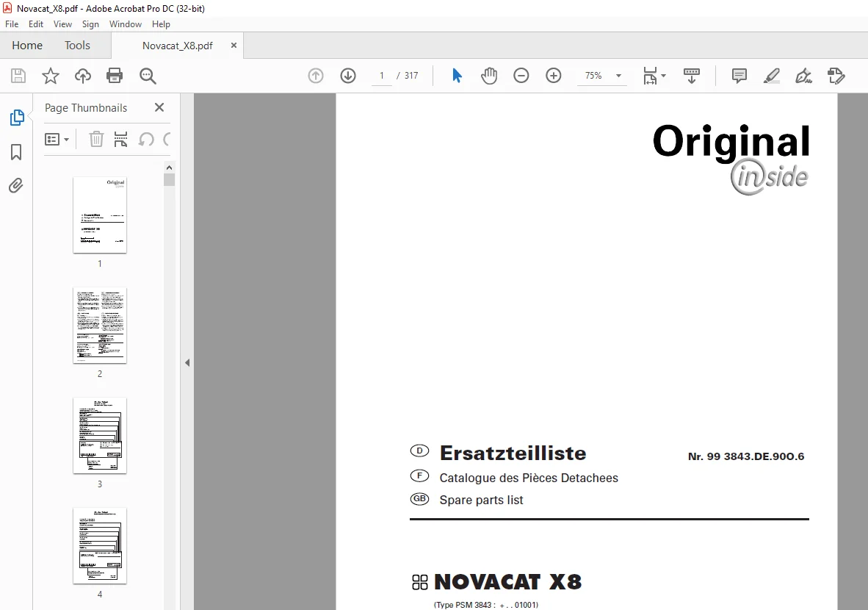Open the File menu
The height and width of the screenshot is (610, 868).
pyautogui.click(x=12, y=24)
